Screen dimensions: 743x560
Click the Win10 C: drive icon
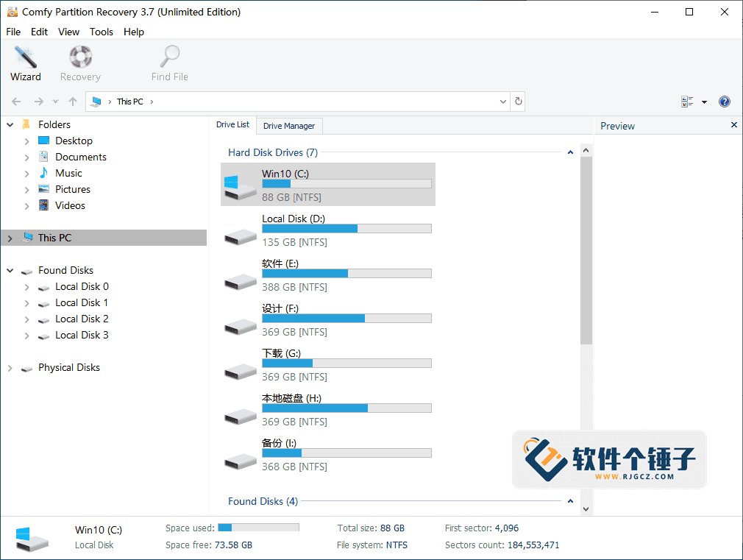pos(239,184)
